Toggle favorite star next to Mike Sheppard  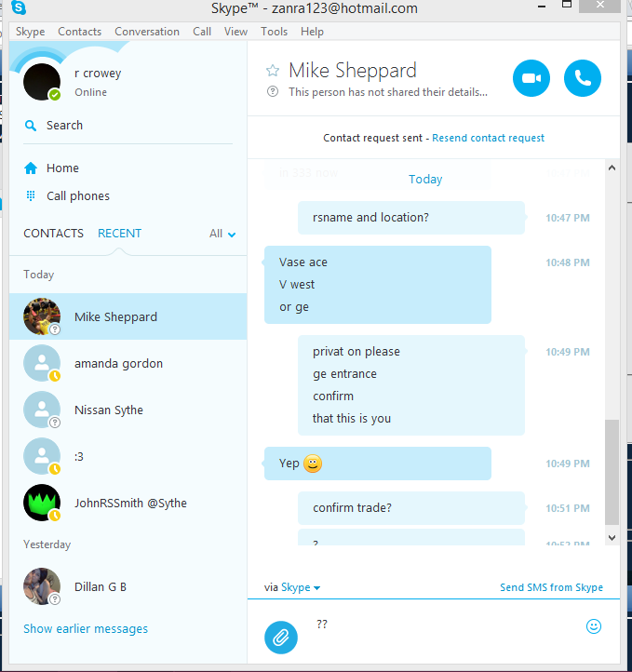273,71
